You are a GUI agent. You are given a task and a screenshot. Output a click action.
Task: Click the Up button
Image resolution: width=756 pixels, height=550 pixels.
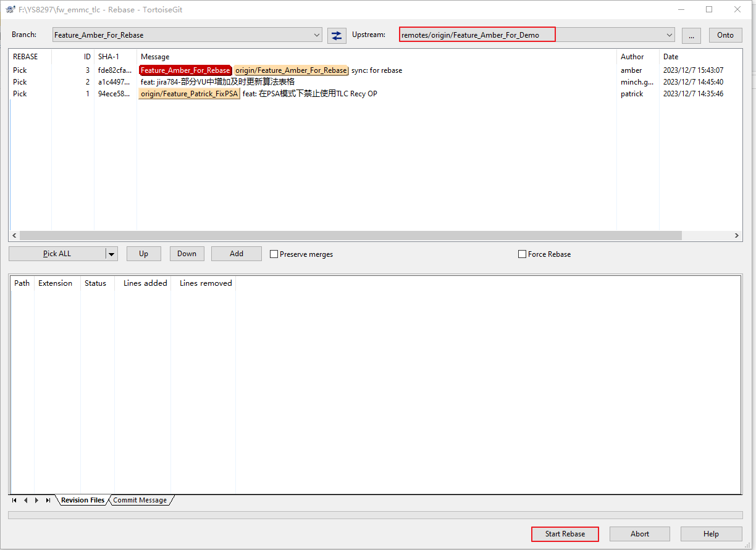coord(143,254)
